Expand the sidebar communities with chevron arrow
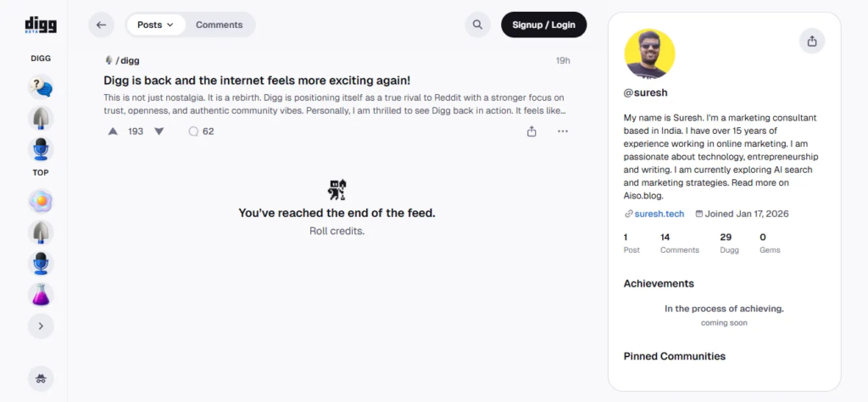This screenshot has width=868, height=402. [41, 326]
